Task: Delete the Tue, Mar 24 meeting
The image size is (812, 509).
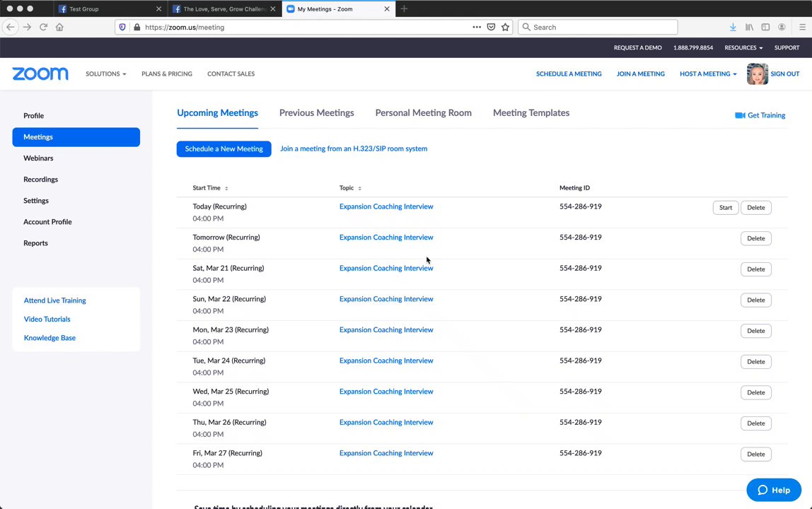Action: 755,361
